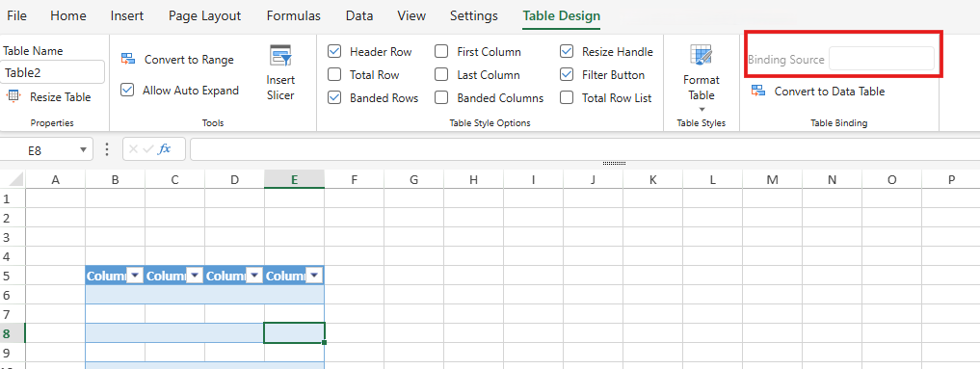Screen dimensions: 980x369
Task: Switch to the Settings tab
Action: click(474, 16)
